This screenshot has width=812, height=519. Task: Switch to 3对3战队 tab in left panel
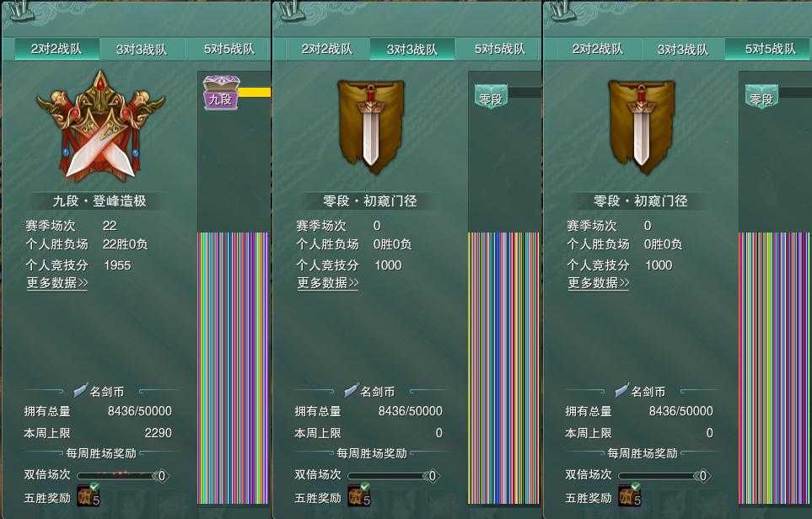(x=142, y=50)
